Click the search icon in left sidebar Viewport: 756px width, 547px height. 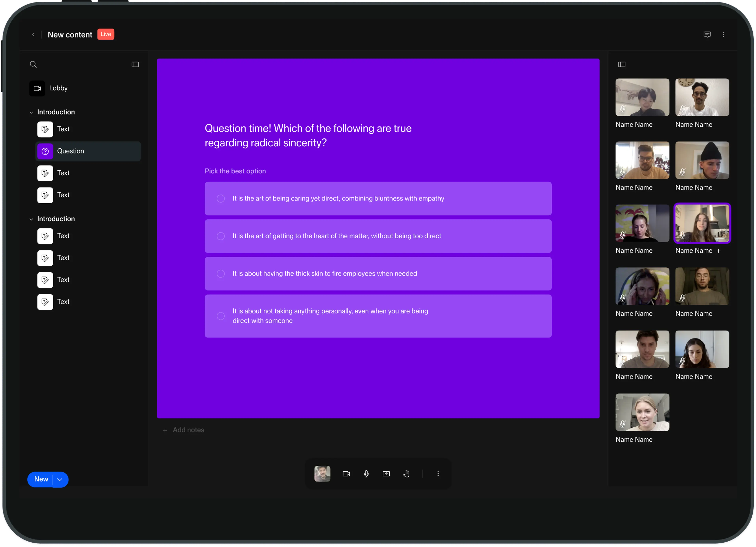click(x=33, y=64)
